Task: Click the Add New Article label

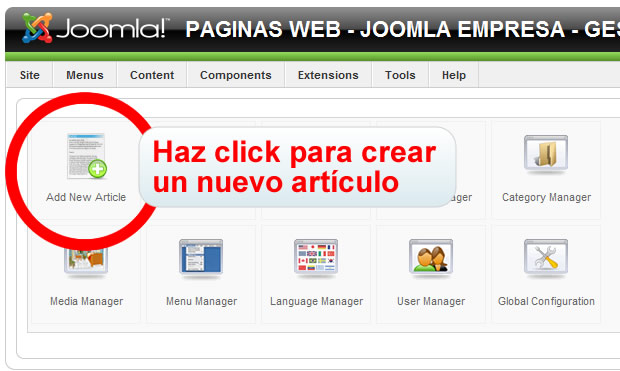Action: pyautogui.click(x=86, y=197)
